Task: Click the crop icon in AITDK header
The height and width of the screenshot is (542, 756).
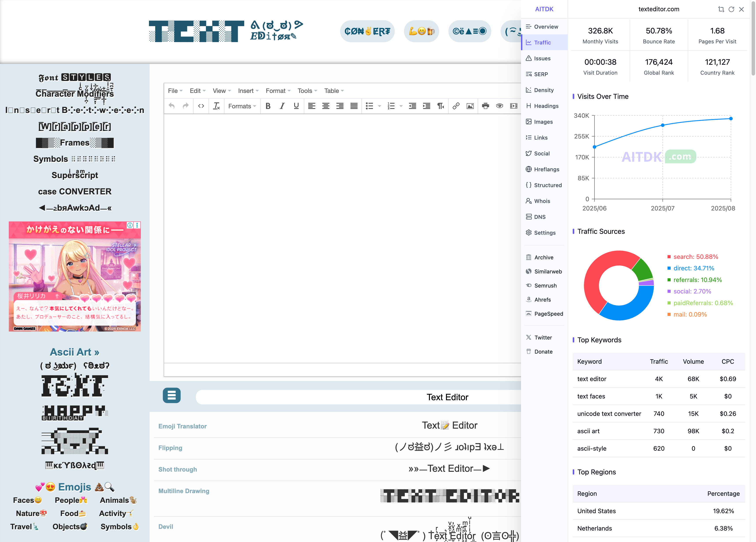Action: (x=721, y=9)
